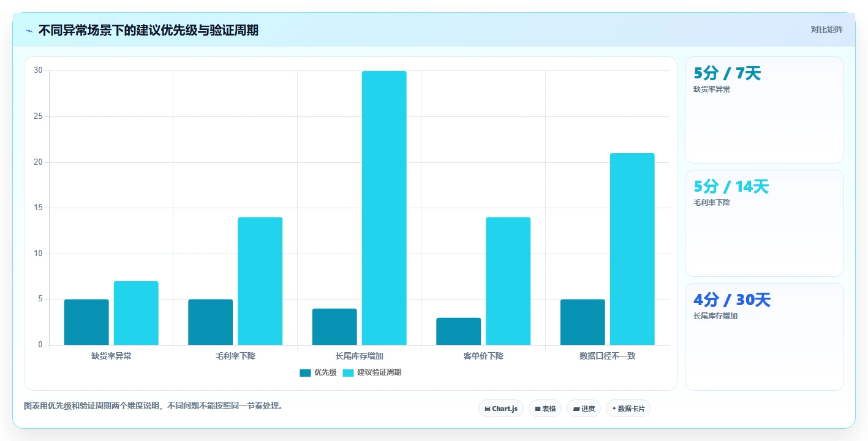Viewport: 868px width, 441px height.
Task: Click the 数据口径不一致 x-axis label
Action: 608,356
